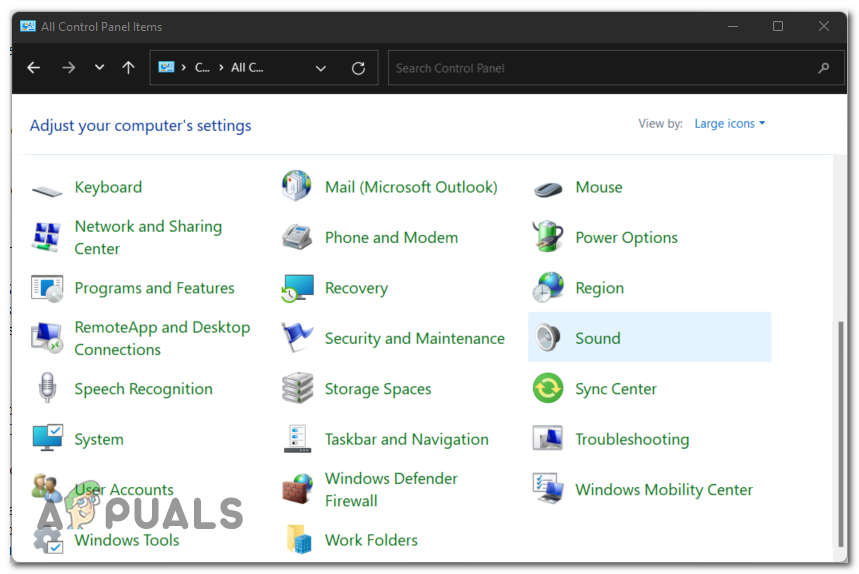Select the 'C...' breadcrumb segment
This screenshot has width=859, height=574.
point(202,68)
